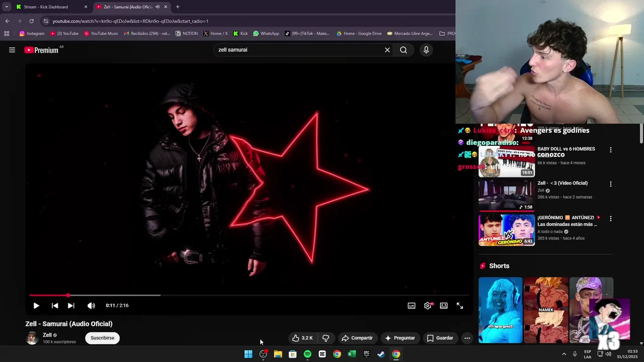
Task: Launch Spotify from the taskbar
Action: (x=307, y=354)
